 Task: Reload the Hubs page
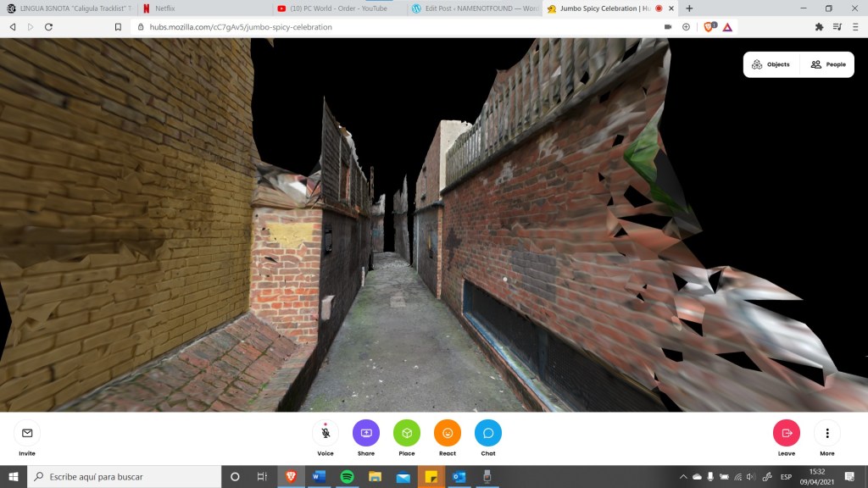tap(49, 27)
